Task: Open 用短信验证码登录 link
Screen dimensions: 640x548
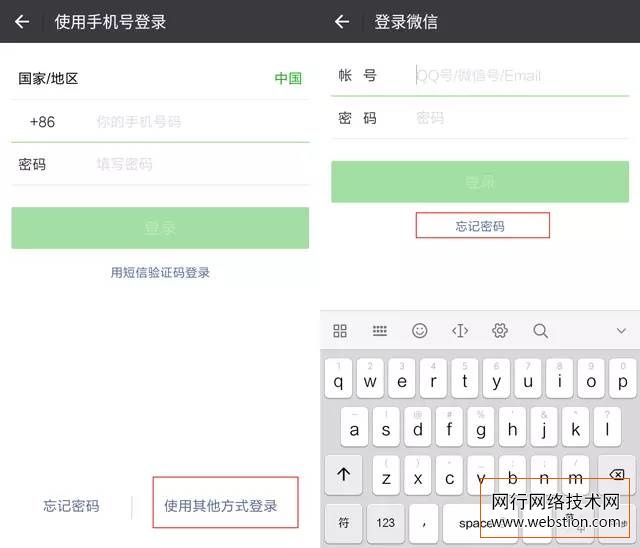Action: point(160,273)
